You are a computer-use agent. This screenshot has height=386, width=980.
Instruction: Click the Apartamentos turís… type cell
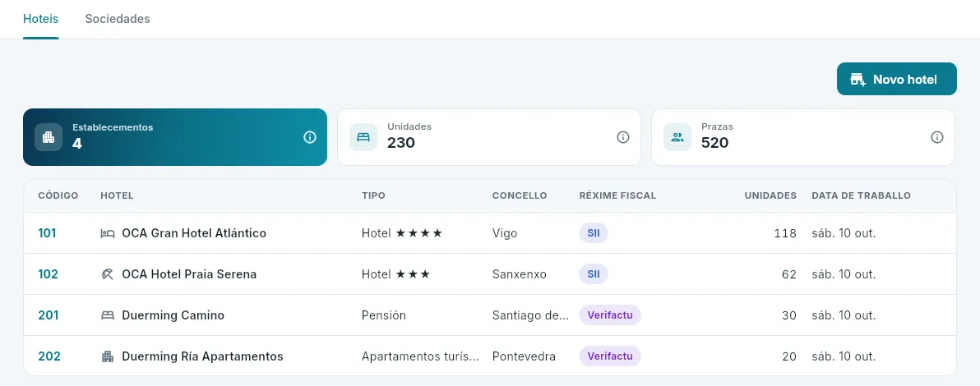pos(421,357)
